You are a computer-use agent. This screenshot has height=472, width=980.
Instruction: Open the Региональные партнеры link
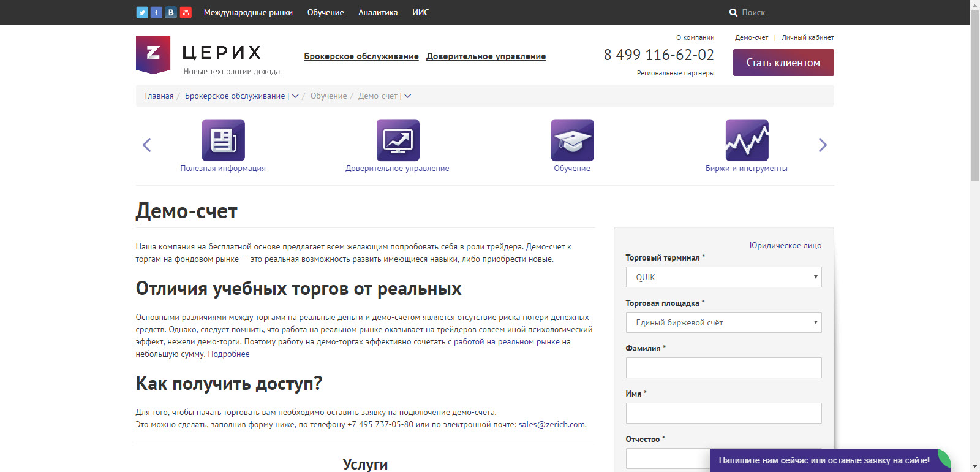coord(676,73)
